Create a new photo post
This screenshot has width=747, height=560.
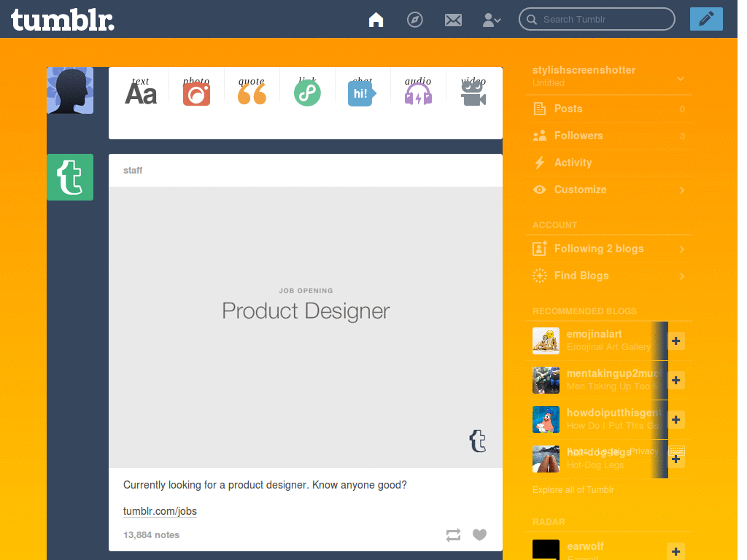(x=196, y=92)
